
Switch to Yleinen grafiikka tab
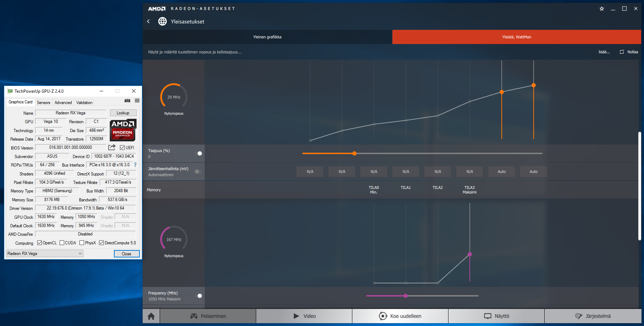(267, 37)
